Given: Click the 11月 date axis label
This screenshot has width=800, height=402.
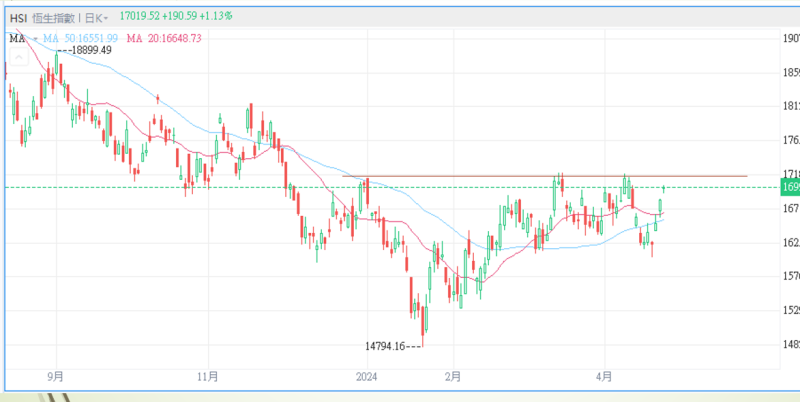Looking at the screenshot, I should click(207, 377).
